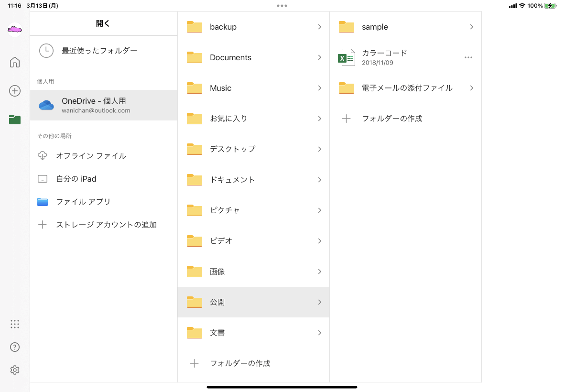Open the Documents folder

[x=230, y=57]
